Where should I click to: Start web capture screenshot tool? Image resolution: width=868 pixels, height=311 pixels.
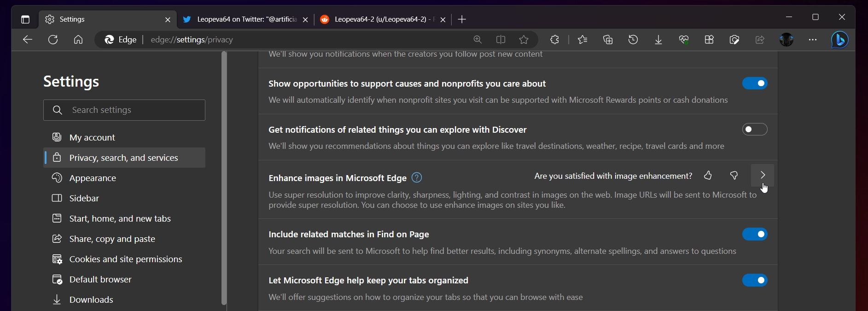tap(734, 40)
